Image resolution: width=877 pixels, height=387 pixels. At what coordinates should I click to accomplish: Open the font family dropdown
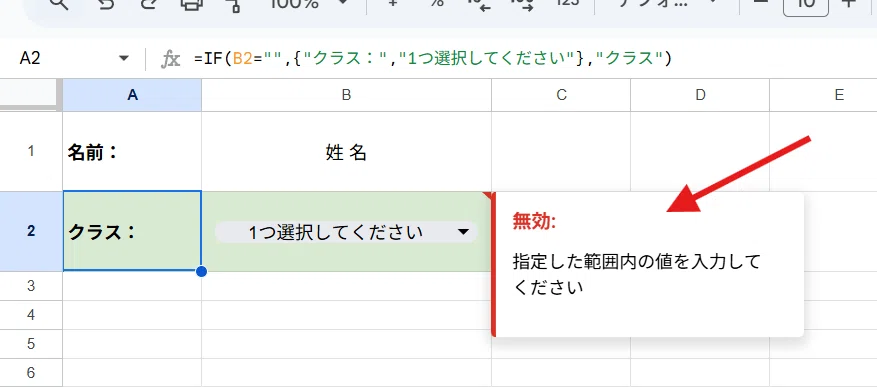coord(667,3)
